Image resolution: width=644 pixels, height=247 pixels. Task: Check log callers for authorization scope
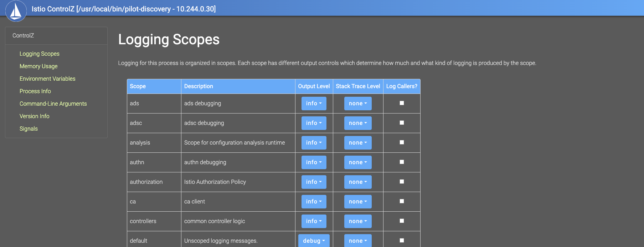click(402, 182)
